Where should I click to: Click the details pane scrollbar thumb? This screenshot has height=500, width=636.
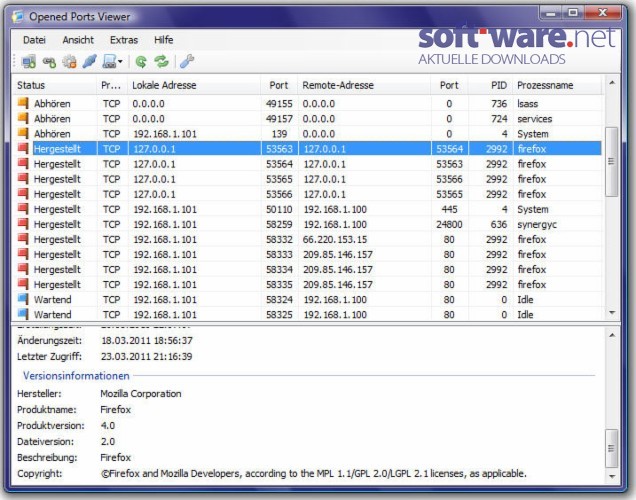(611, 448)
